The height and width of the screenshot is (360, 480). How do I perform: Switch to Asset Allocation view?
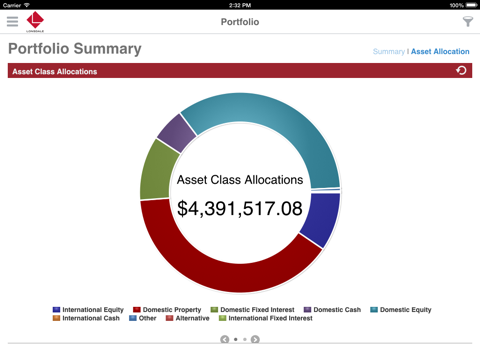point(440,51)
